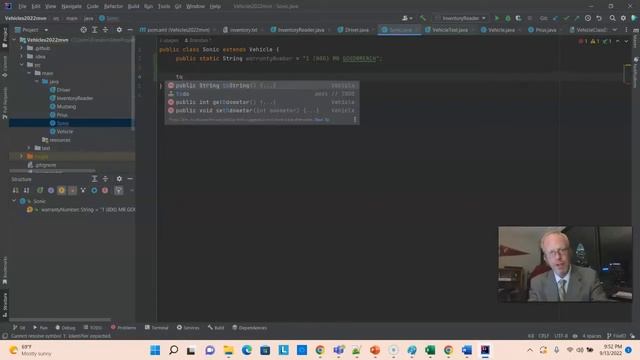Start debugging with the green bug icon
This screenshot has width=640, height=360.
[508, 18]
